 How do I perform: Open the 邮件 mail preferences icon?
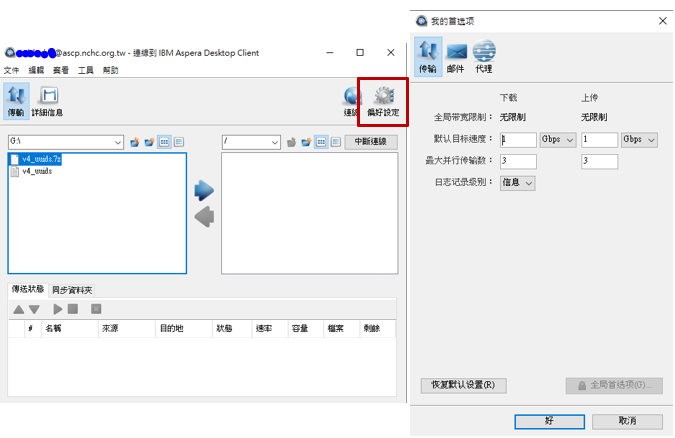pyautogui.click(x=456, y=55)
